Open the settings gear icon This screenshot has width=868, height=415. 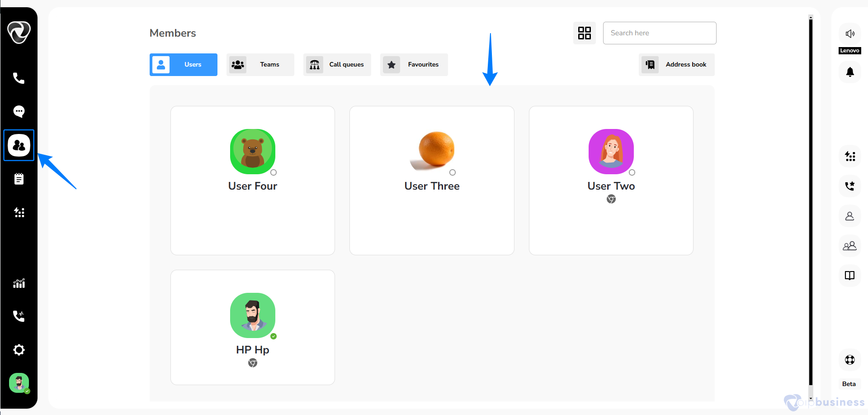click(x=19, y=350)
